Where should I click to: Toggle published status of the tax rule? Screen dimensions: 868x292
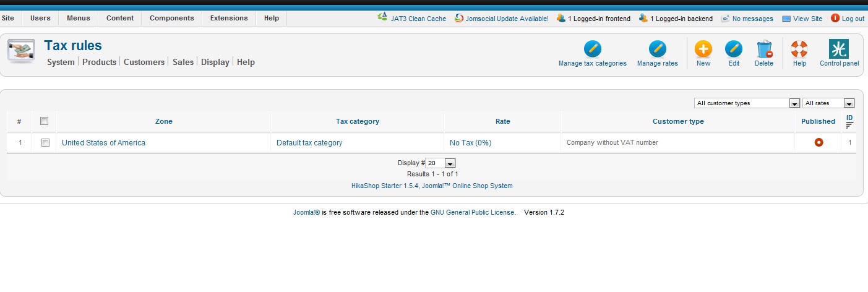click(819, 142)
